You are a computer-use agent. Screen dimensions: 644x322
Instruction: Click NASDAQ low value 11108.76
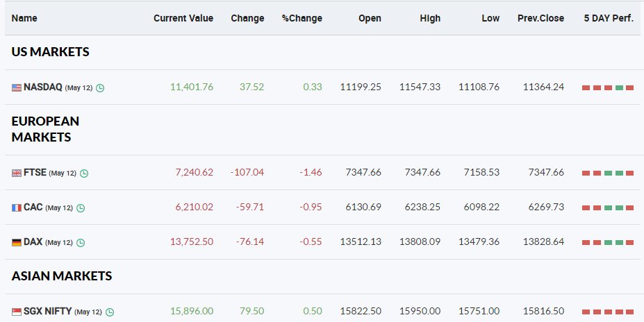(479, 87)
